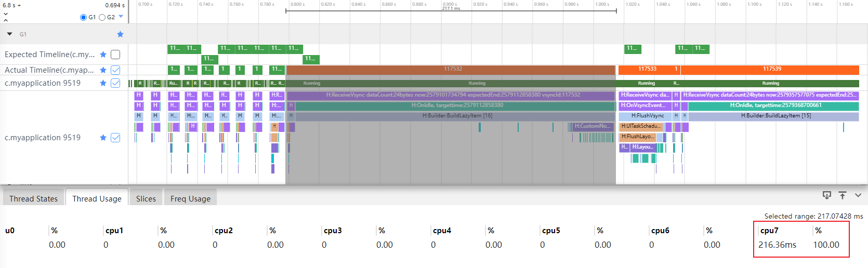Click the download-to-panel icon above Selected range
868x268 pixels.
coord(826,195)
